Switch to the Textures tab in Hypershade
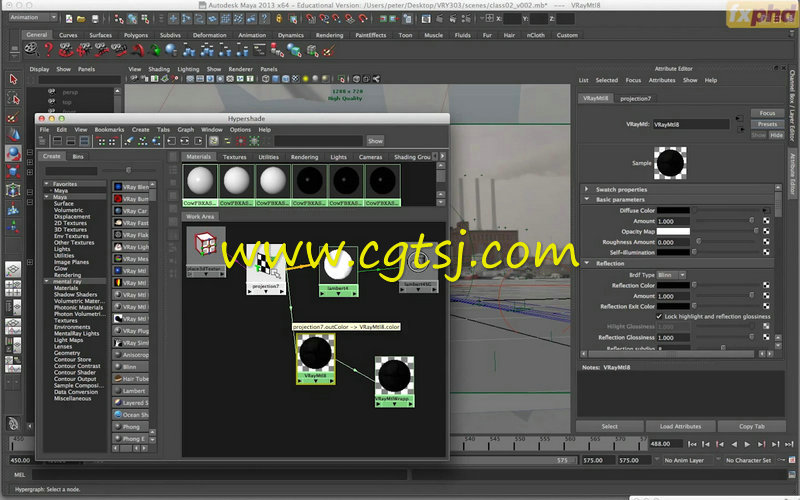The height and width of the screenshot is (500, 800). (234, 157)
